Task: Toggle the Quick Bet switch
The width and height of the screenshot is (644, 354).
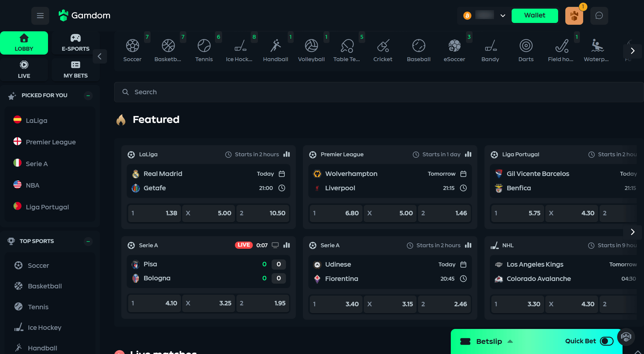Action: (x=606, y=341)
